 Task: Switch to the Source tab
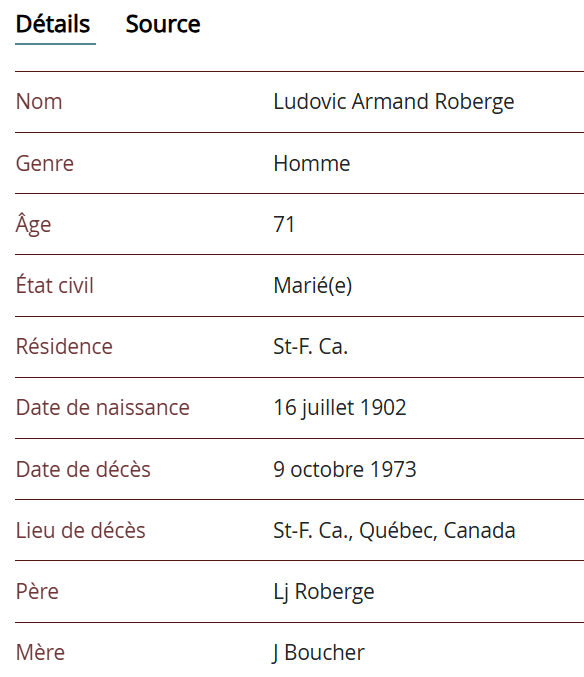163,24
